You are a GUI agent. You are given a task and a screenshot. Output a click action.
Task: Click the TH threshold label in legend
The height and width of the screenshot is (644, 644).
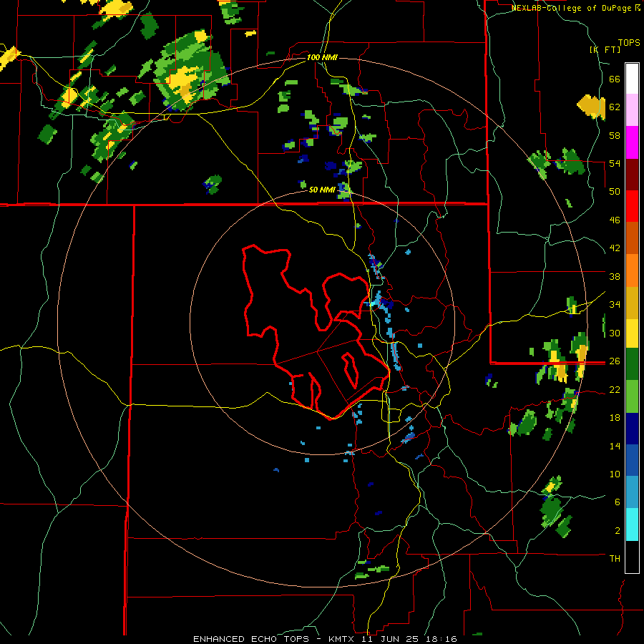coord(615,558)
